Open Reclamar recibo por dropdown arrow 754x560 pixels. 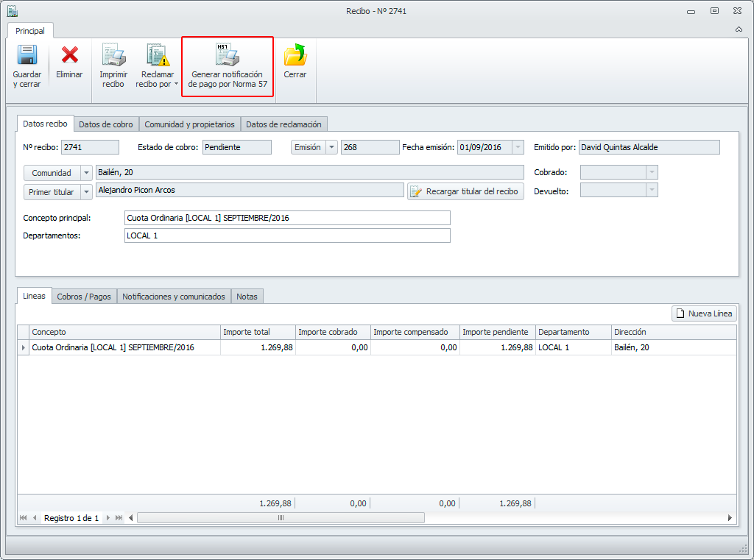click(x=176, y=84)
